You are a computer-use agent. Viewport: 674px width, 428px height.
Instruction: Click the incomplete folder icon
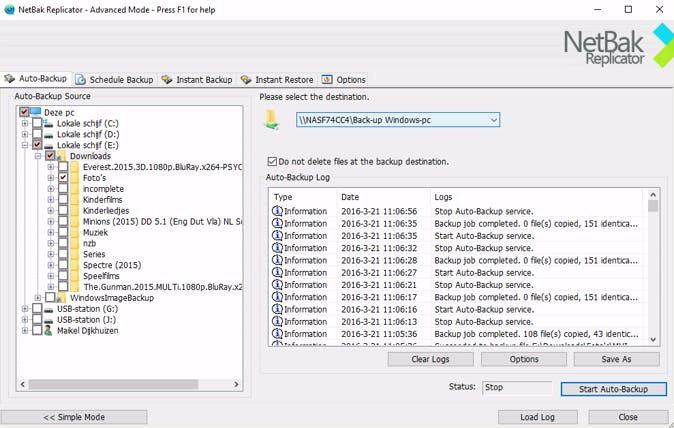(75, 189)
